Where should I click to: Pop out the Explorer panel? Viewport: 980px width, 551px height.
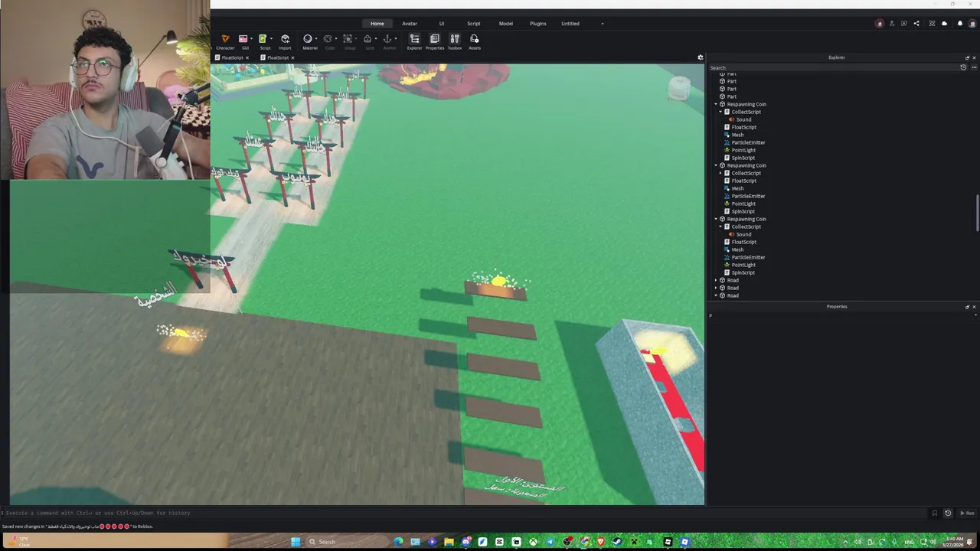tap(967, 57)
